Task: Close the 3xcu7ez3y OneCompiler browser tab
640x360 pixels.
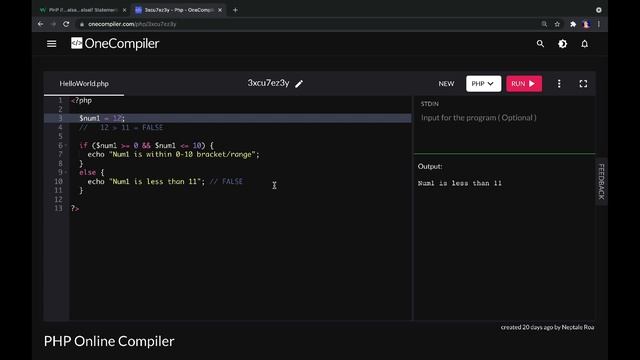Action: pyautogui.click(x=220, y=10)
